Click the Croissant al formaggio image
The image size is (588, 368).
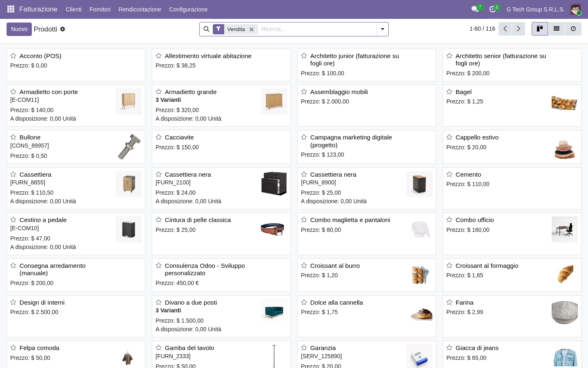click(x=565, y=275)
